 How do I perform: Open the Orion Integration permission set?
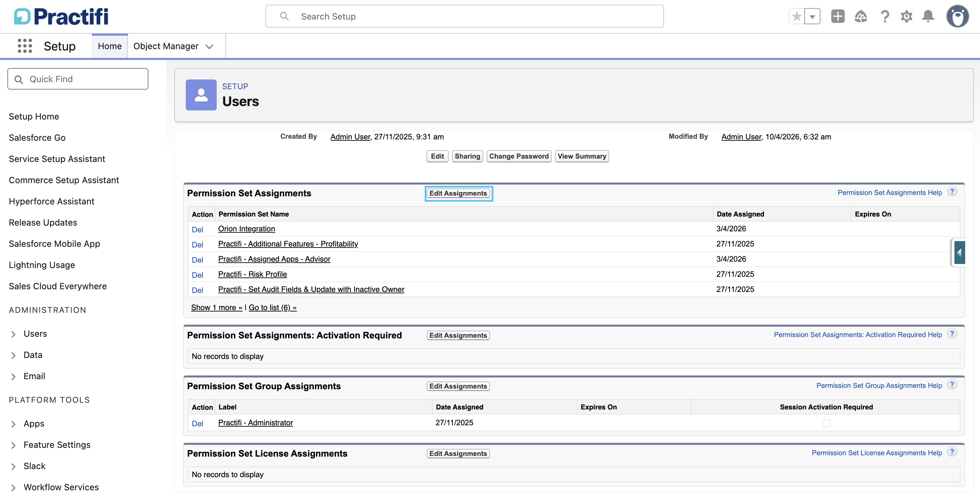pos(247,228)
